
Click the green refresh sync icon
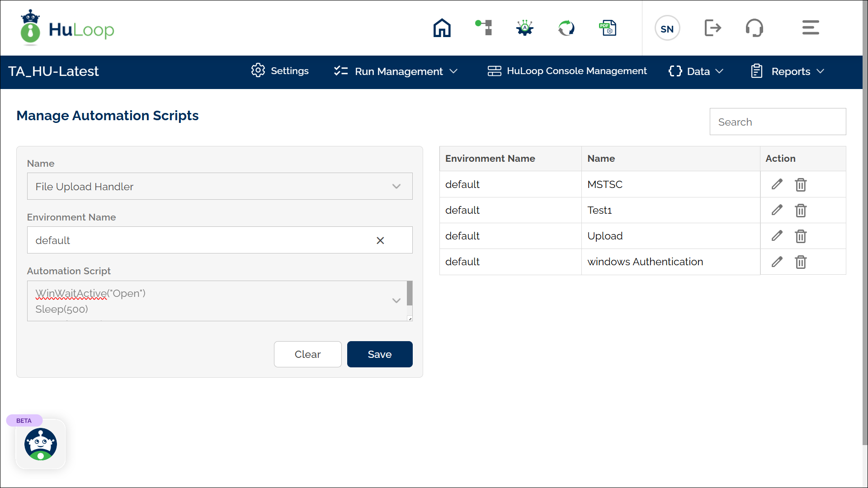[x=566, y=28]
